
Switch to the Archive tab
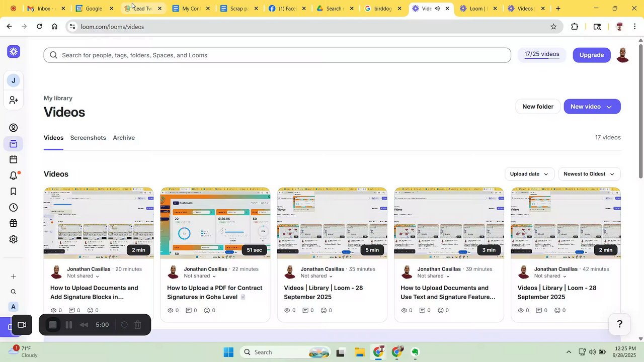tap(124, 138)
